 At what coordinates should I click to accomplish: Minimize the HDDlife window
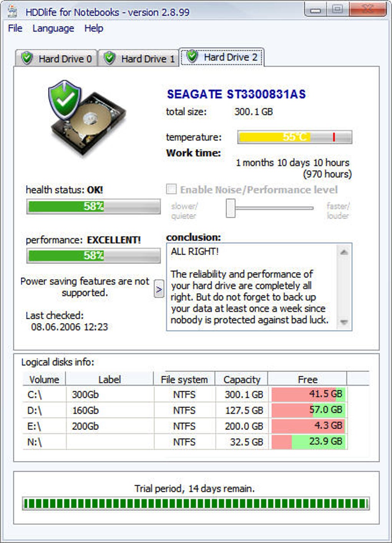click(316, 10)
